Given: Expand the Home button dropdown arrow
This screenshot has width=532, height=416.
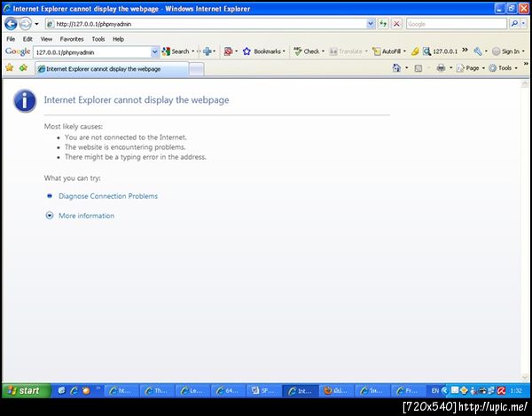Looking at the screenshot, I should coord(406,68).
